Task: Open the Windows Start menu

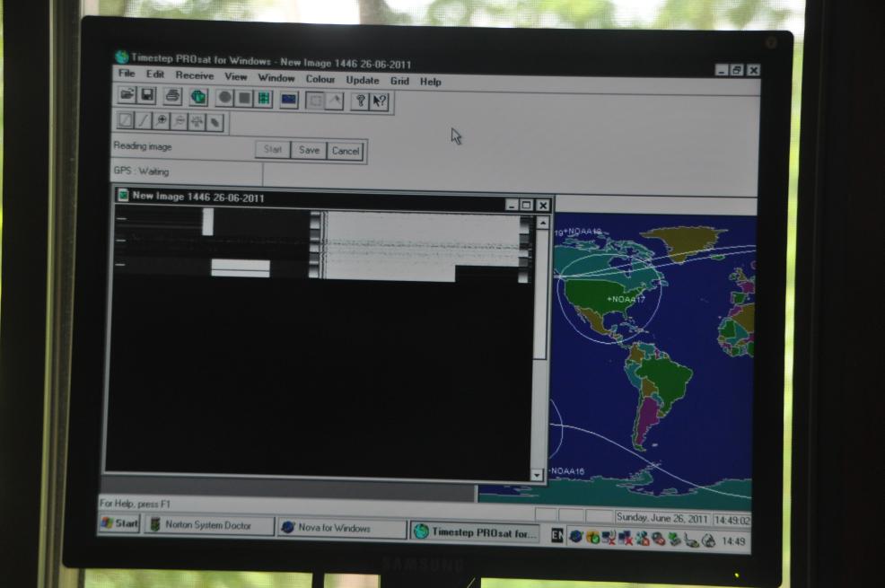Action: pyautogui.click(x=119, y=523)
